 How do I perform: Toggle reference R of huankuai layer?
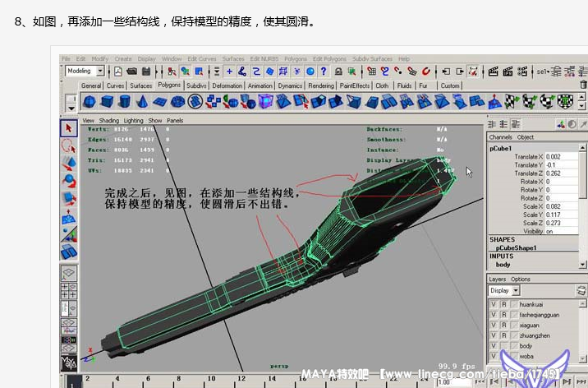coord(504,304)
